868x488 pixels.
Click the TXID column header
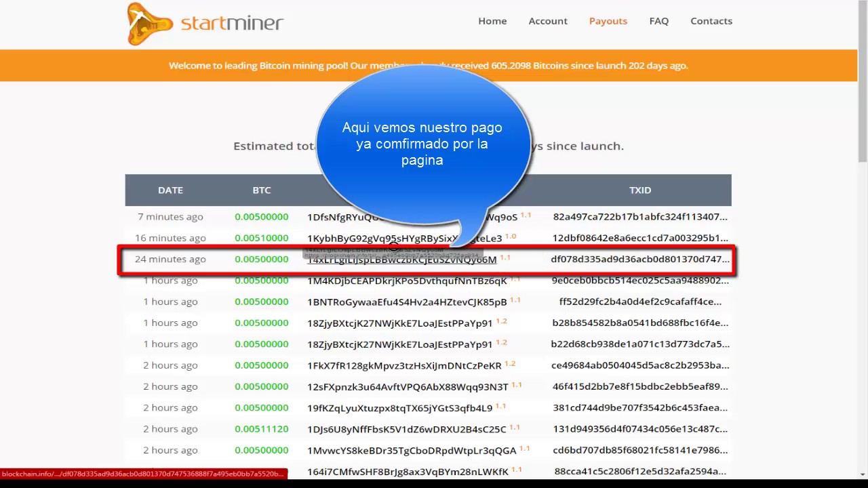coord(640,190)
